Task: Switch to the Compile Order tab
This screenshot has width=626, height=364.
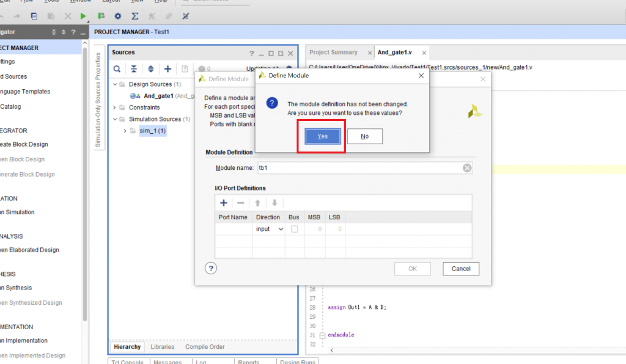Action: click(x=205, y=347)
